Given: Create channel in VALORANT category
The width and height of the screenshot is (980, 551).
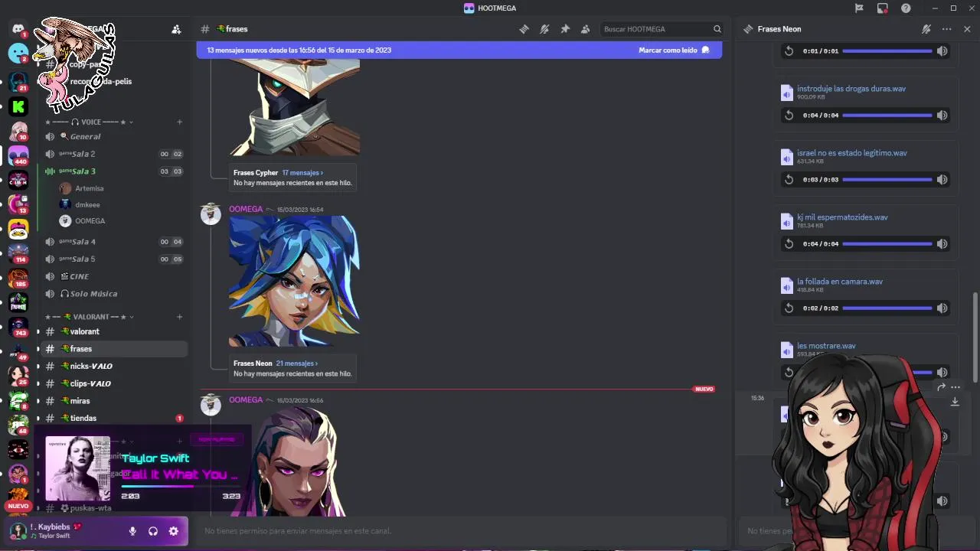Looking at the screenshot, I should tap(180, 317).
